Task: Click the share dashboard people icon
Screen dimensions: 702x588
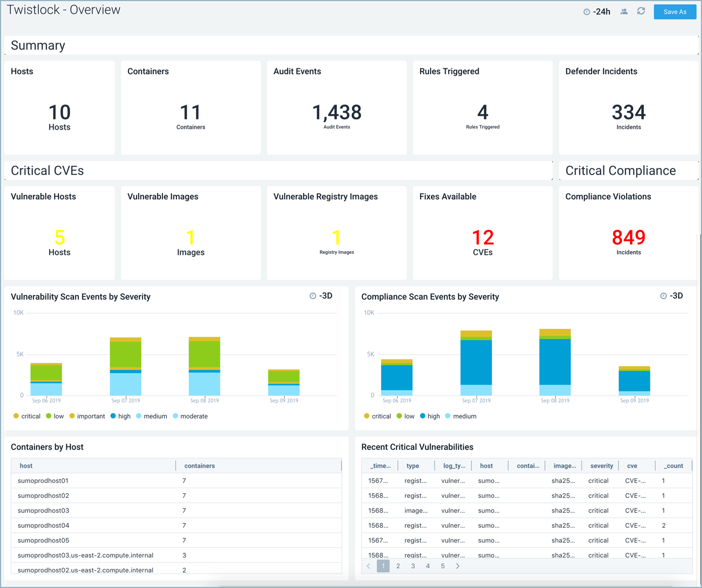Action: (x=624, y=11)
